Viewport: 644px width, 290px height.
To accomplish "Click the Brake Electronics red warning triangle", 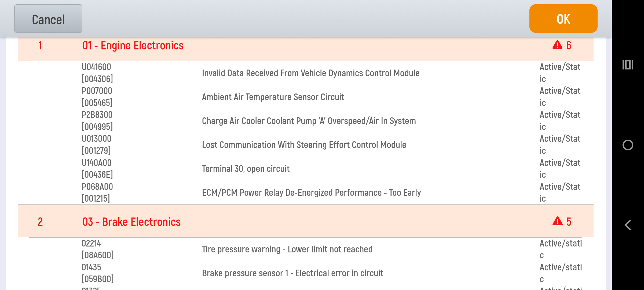I will point(557,221).
